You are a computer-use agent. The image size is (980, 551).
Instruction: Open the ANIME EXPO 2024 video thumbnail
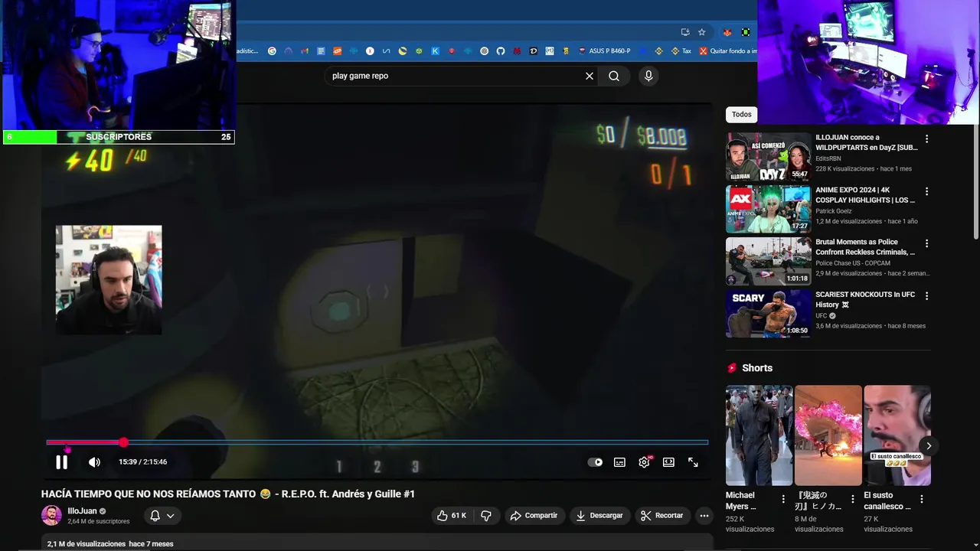768,209
